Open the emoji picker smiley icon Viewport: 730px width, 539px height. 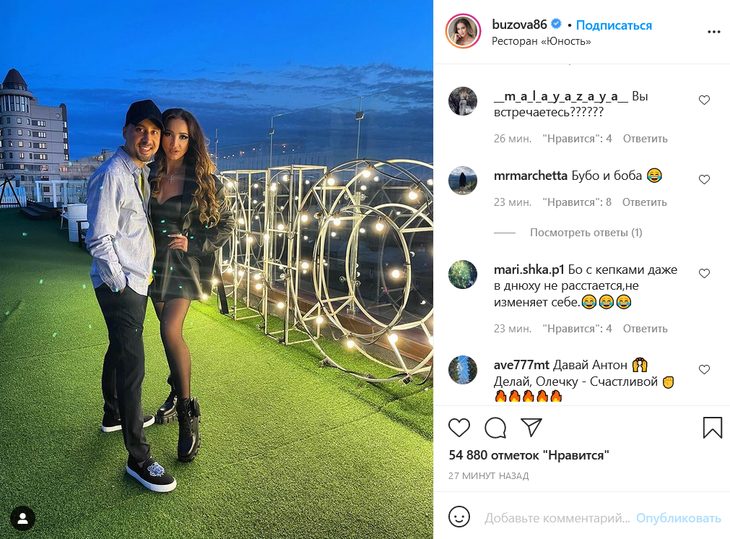[x=459, y=517]
